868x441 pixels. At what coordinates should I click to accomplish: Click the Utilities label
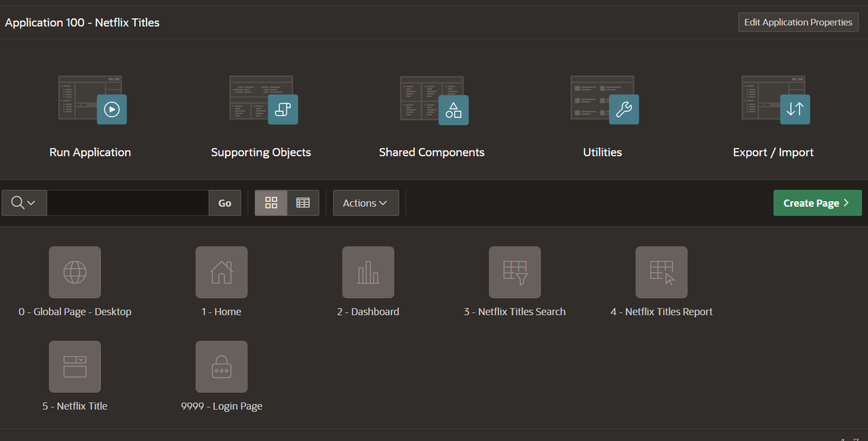click(602, 152)
